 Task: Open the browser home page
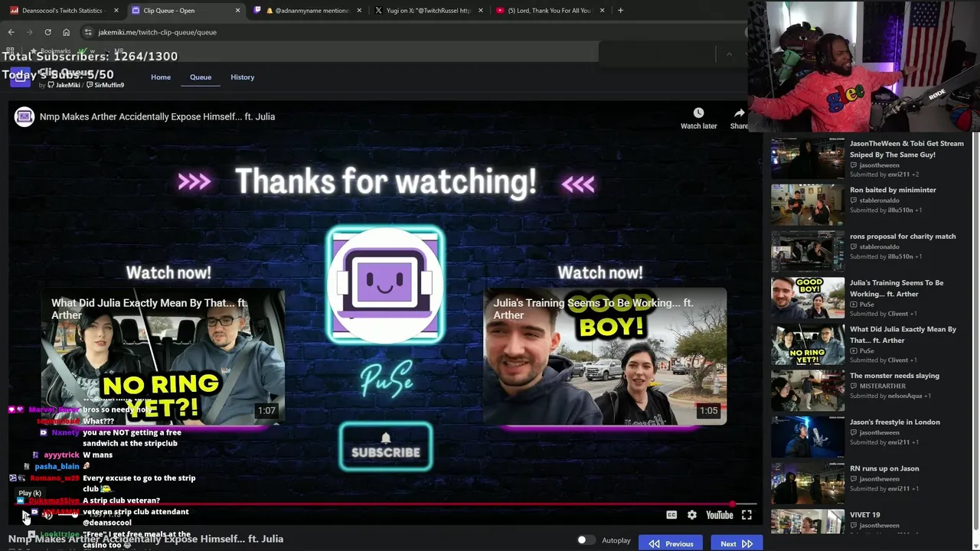coord(66,32)
